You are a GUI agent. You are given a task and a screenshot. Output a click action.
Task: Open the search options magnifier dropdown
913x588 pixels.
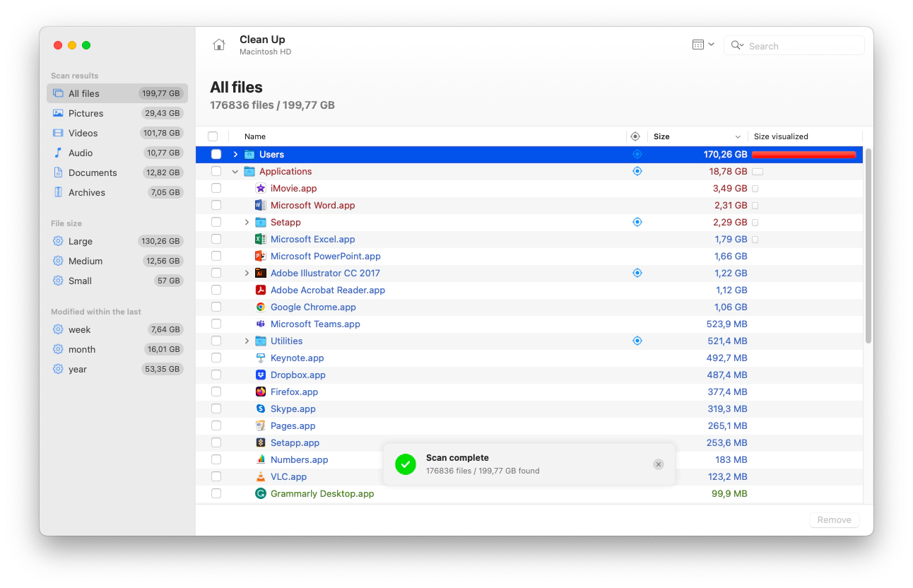pyautogui.click(x=737, y=45)
